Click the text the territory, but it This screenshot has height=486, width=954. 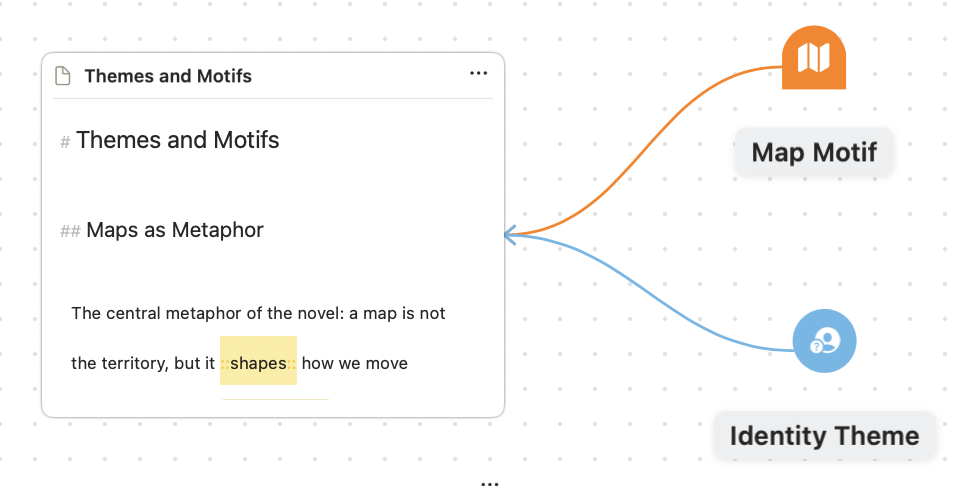click(143, 363)
